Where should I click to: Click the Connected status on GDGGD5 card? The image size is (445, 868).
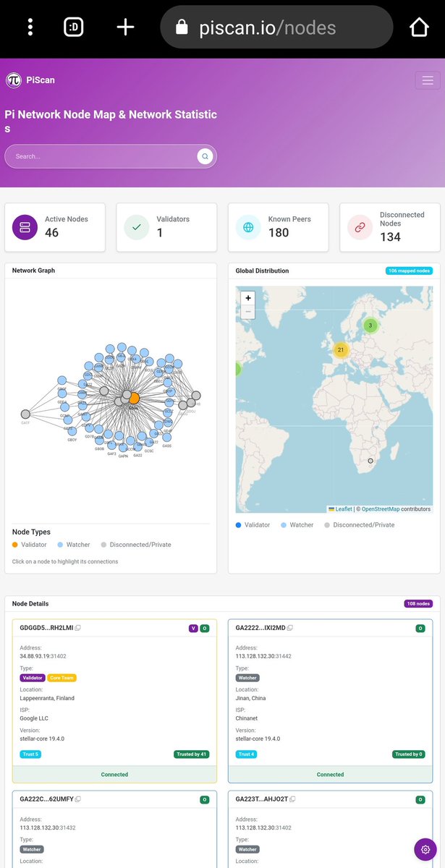click(x=114, y=774)
